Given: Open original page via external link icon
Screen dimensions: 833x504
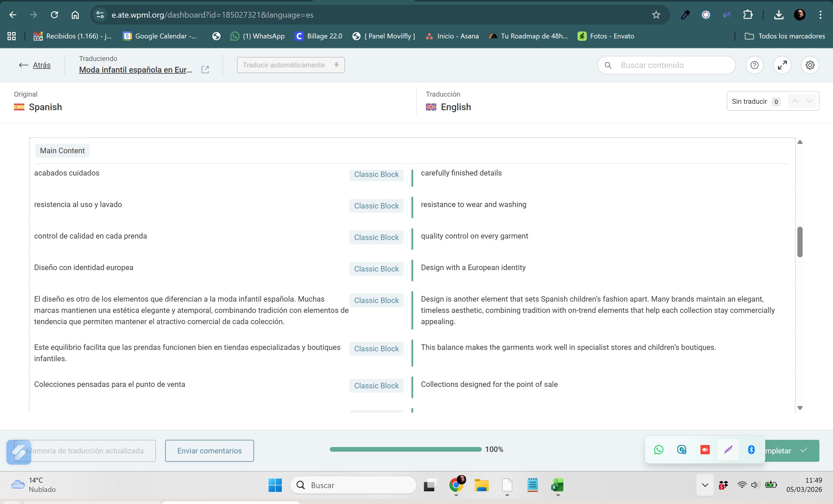Looking at the screenshot, I should coord(205,70).
